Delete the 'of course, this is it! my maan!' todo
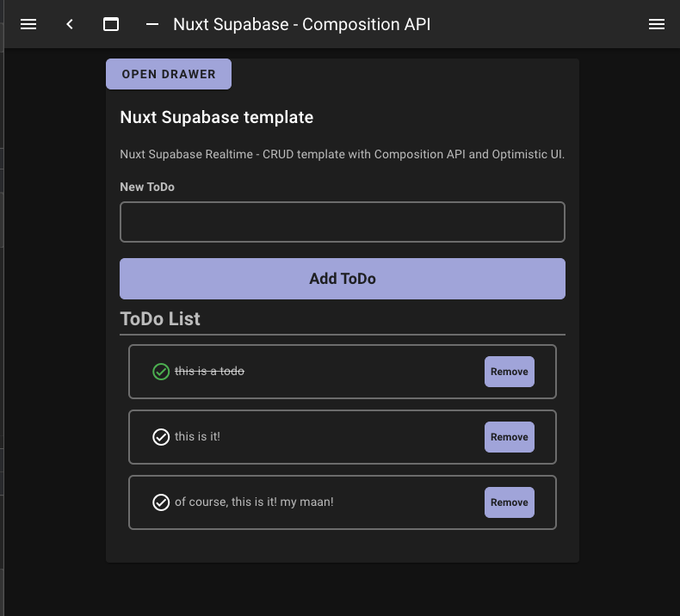Screen dimensions: 680x616 click(x=510, y=502)
